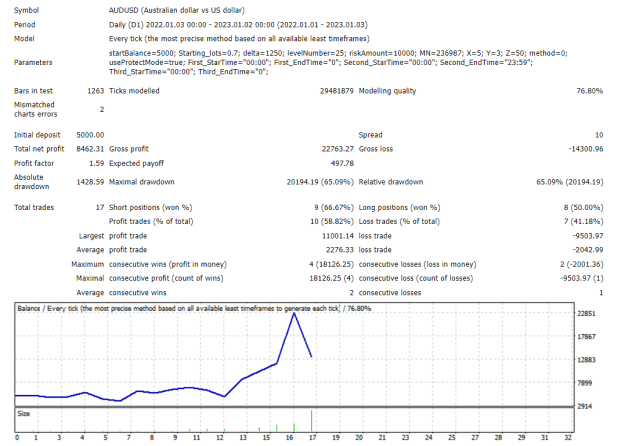
Task: Click the chart title starting with Balance / Every tick
Action: pyautogui.click(x=194, y=308)
